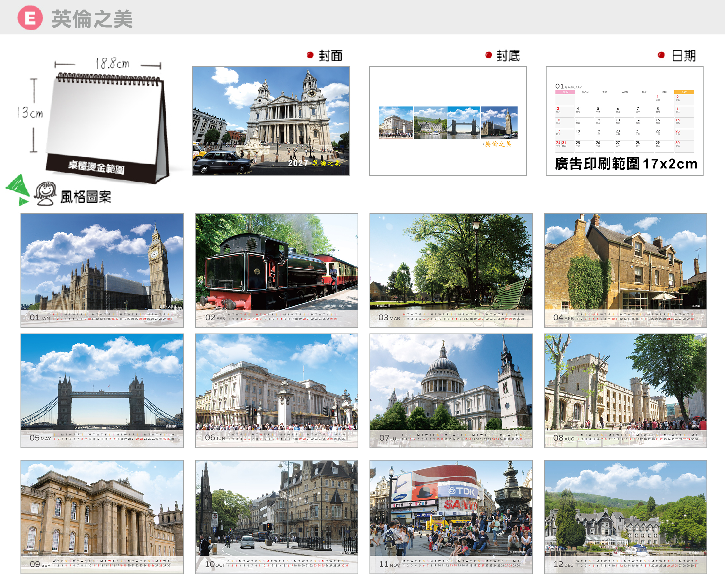This screenshot has height=588, width=725.
Task: Click the red dot beside 封底
Action: [x=488, y=55]
